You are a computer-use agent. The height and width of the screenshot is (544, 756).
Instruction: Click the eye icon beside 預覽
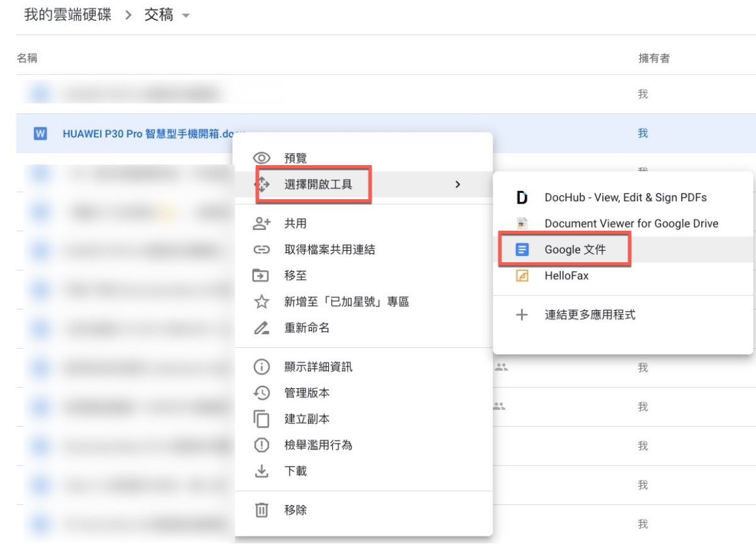pos(261,158)
